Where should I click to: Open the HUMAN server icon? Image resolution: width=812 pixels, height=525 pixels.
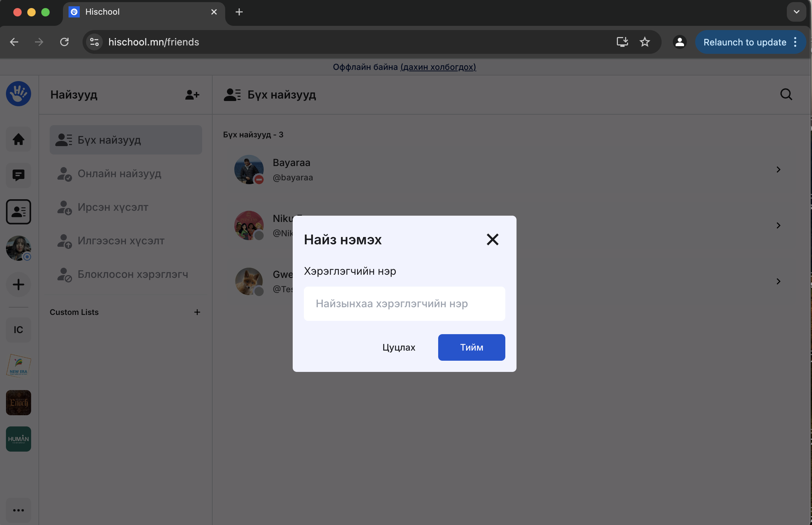[19, 439]
